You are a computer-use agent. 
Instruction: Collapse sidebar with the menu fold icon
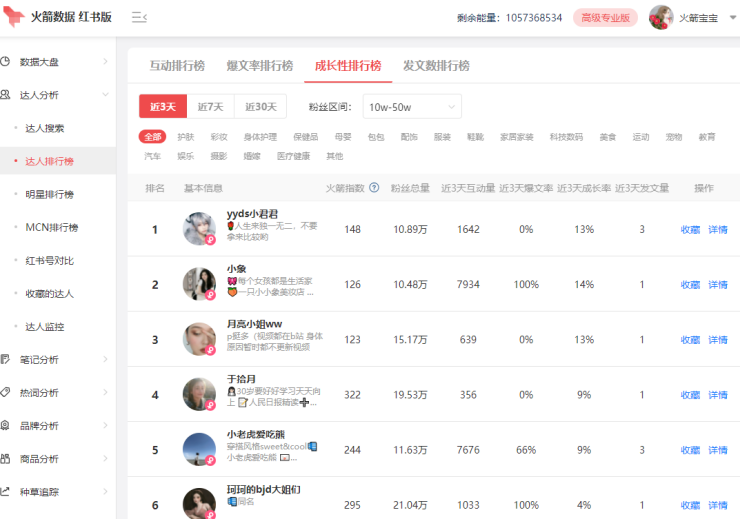pyautogui.click(x=139, y=18)
